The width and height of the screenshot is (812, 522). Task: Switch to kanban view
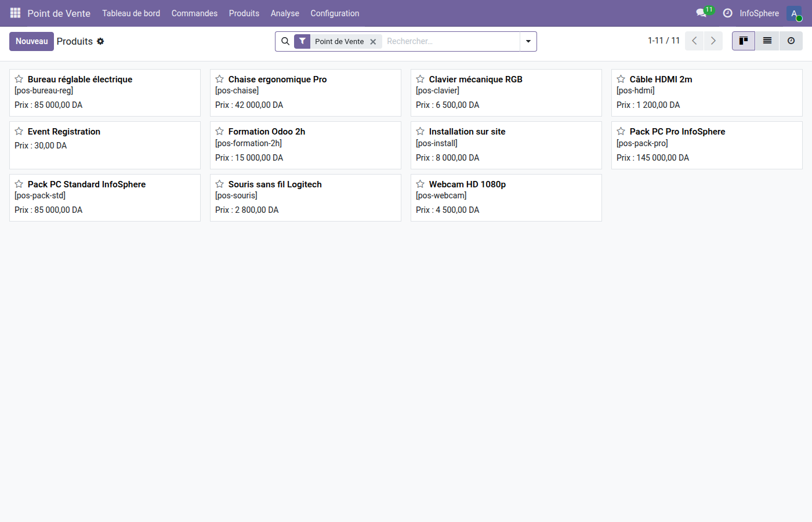pos(743,41)
